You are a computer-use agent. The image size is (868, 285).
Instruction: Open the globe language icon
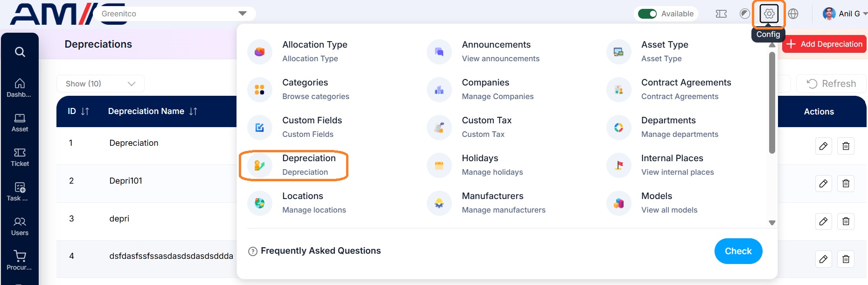click(x=793, y=14)
